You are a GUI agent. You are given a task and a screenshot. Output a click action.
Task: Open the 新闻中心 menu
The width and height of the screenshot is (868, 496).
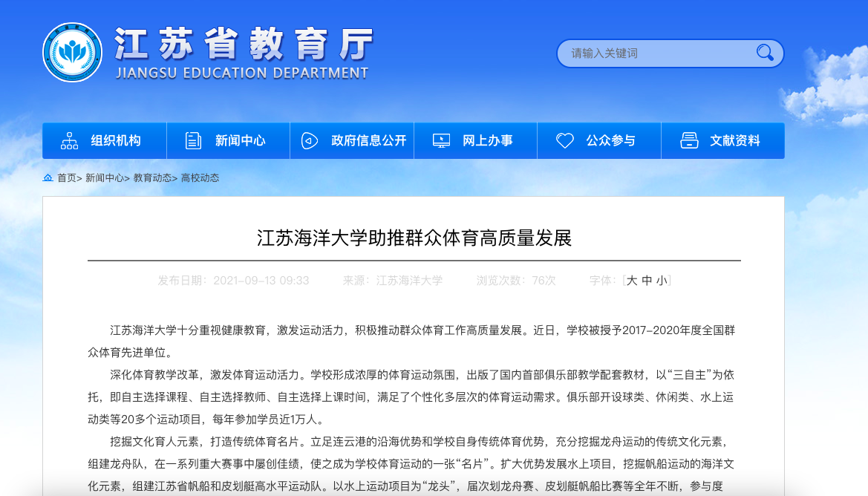click(240, 140)
